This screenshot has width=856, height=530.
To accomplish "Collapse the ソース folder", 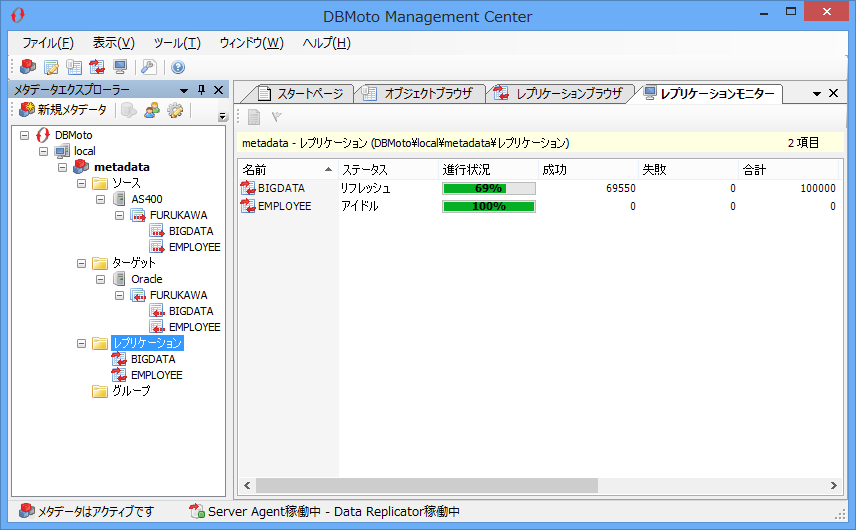I will (81, 183).
